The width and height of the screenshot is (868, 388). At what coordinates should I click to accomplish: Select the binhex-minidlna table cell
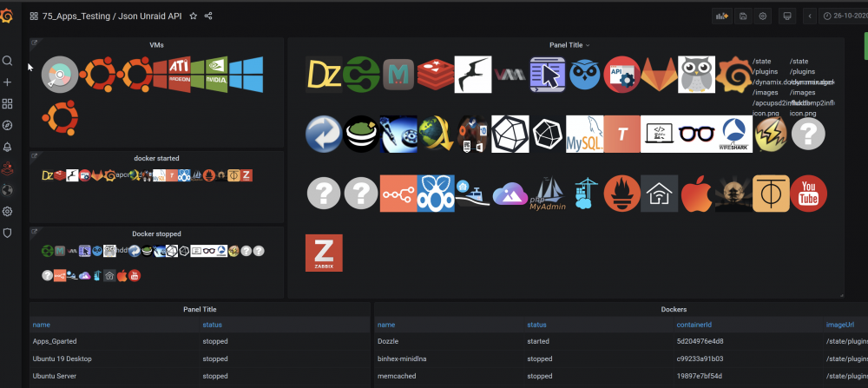pos(449,358)
